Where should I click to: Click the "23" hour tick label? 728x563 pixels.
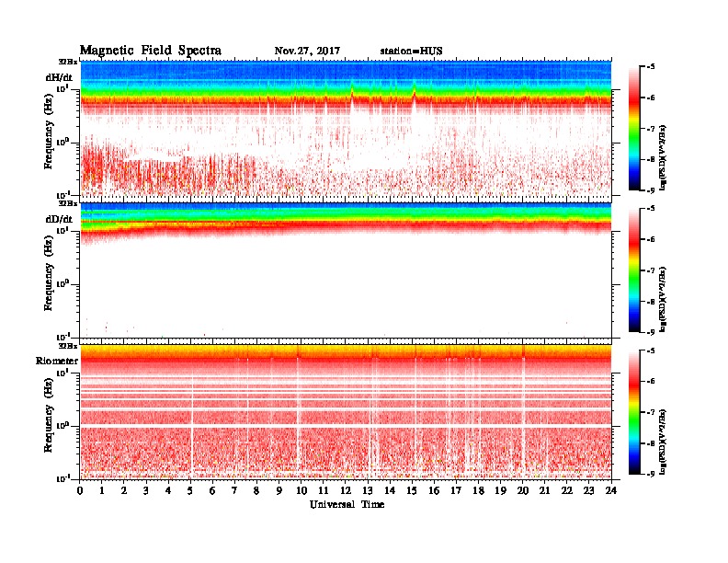[589, 490]
